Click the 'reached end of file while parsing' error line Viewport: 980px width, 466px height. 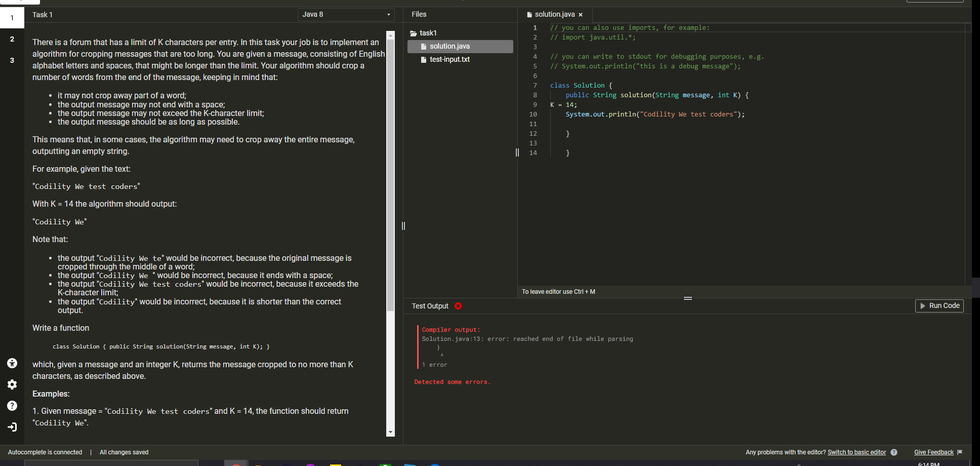[527, 339]
